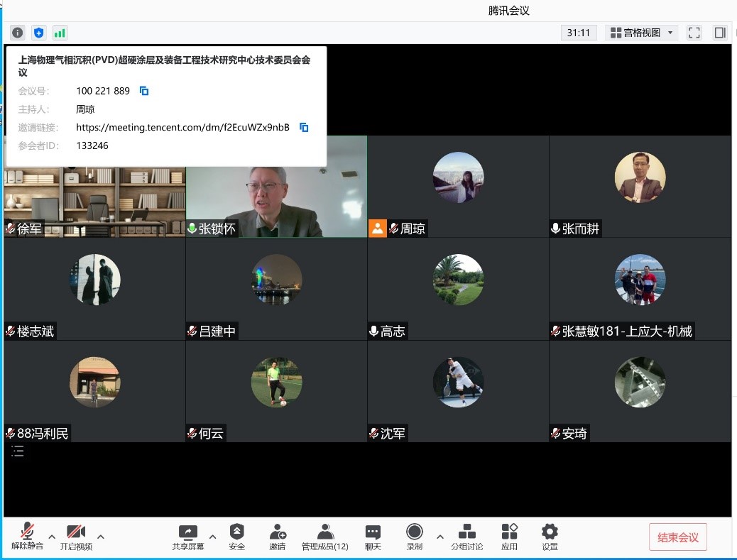Select 徐军's video tile
Viewport: 737px width, 560px height.
click(95, 202)
